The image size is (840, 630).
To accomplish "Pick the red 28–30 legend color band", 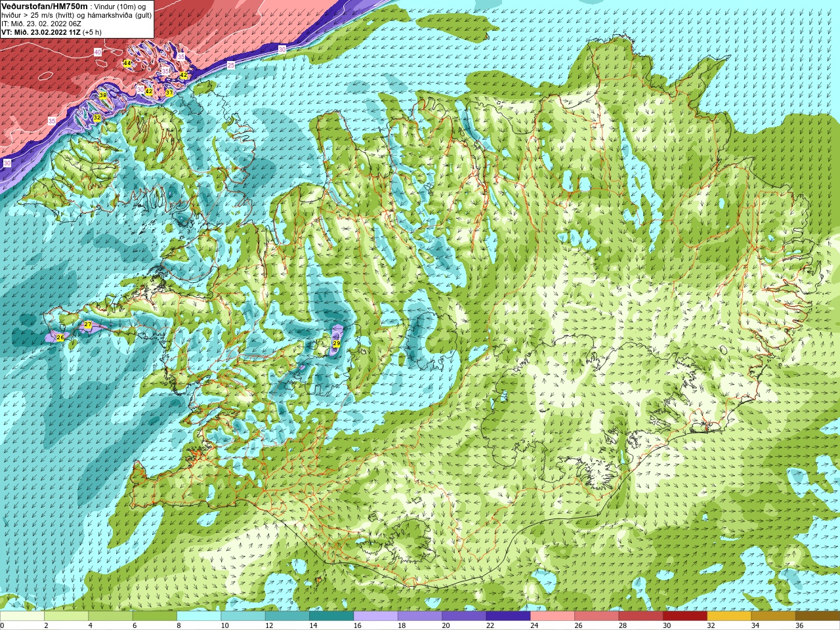I will pyautogui.click(x=640, y=616).
